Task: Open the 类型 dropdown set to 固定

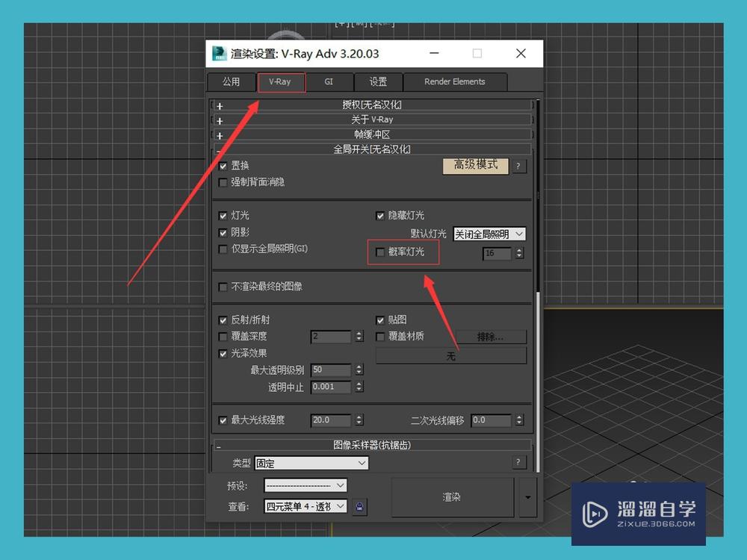Action: tap(311, 463)
